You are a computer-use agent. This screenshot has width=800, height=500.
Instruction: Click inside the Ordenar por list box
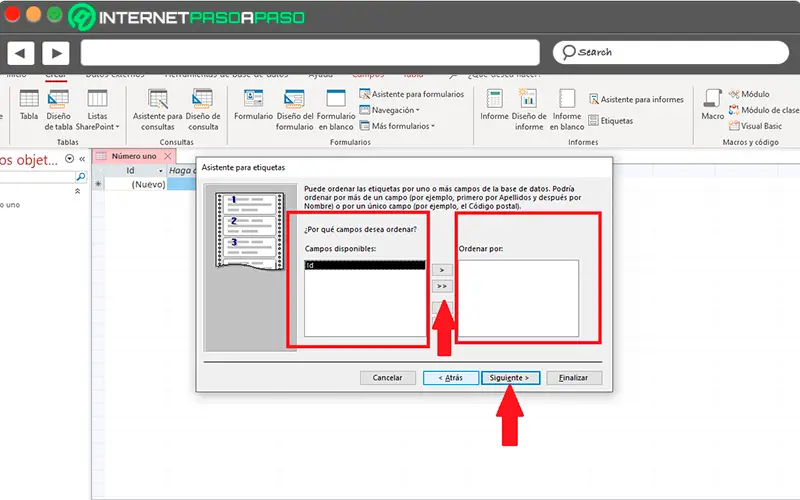518,298
